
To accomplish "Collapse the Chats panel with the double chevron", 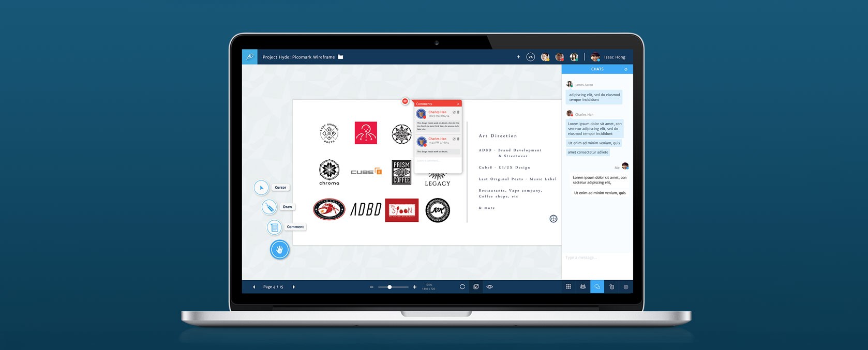I will point(625,69).
